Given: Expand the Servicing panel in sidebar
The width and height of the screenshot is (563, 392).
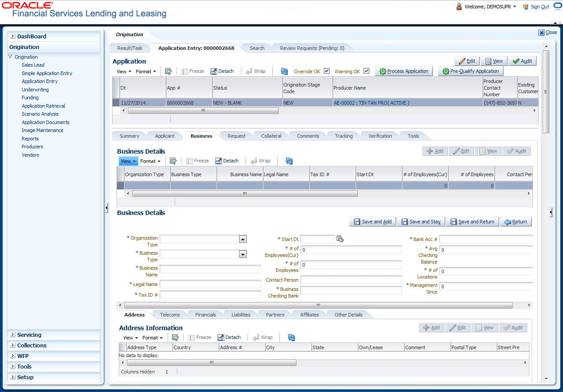Looking at the screenshot, I should coord(29,335).
